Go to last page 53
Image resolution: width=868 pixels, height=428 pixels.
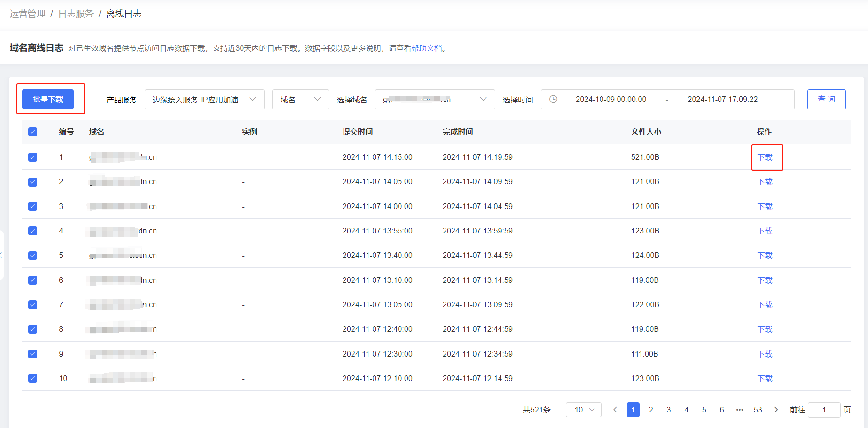(758, 410)
